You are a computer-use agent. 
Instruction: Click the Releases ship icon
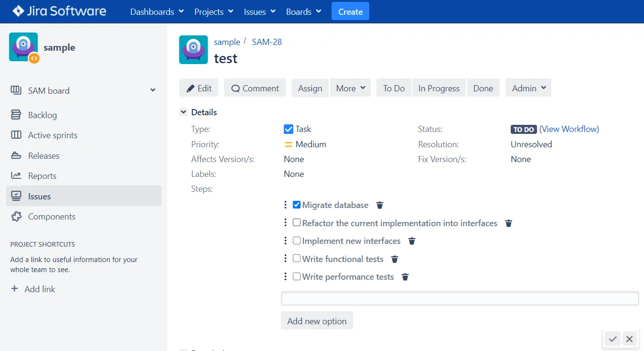coord(16,155)
